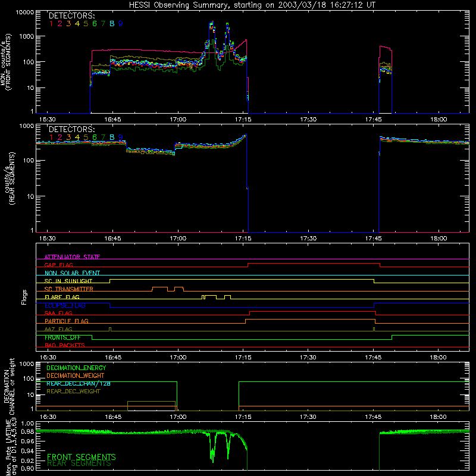Viewport: 476px width, 476px height.
Task: Click the vertical Flags axis label
Action: pos(24,297)
